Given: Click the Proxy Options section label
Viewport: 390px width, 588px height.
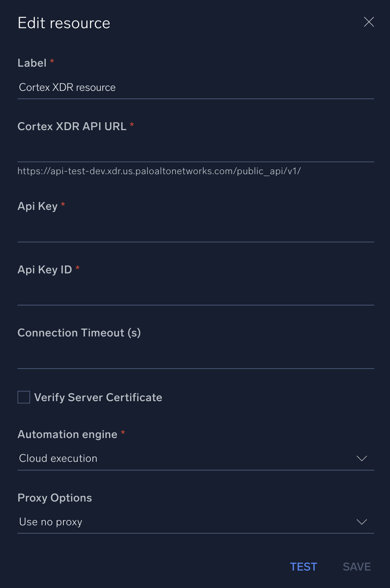Looking at the screenshot, I should pyautogui.click(x=54, y=498).
